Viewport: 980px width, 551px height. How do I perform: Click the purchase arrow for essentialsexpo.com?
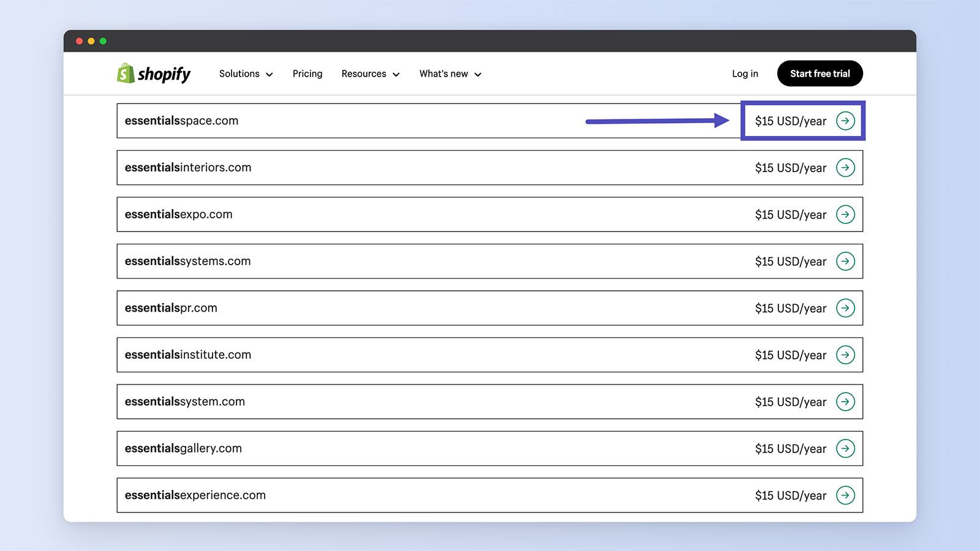(x=846, y=214)
